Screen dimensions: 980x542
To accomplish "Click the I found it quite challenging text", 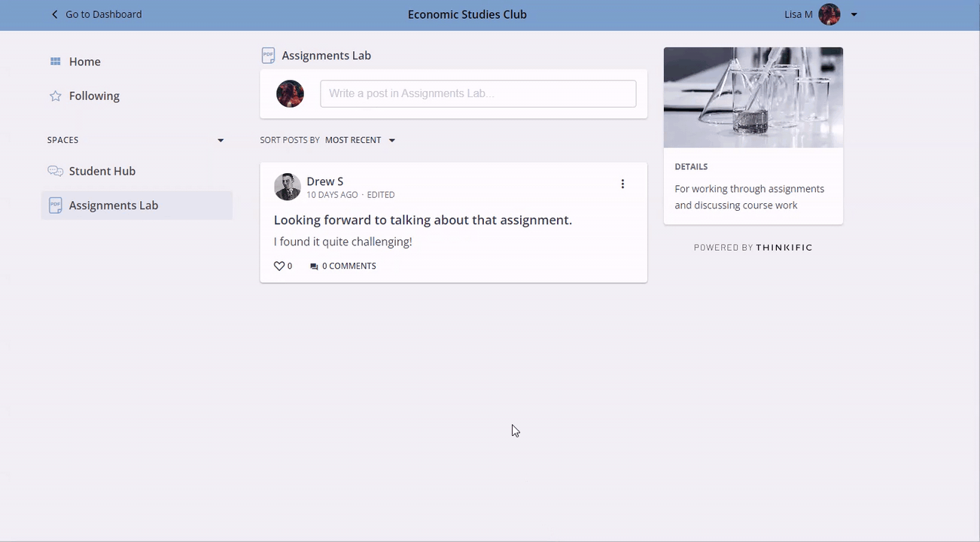I will point(343,242).
